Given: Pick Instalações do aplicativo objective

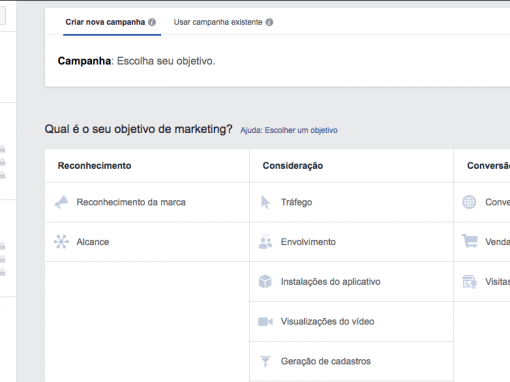Looking at the screenshot, I should (351, 282).
